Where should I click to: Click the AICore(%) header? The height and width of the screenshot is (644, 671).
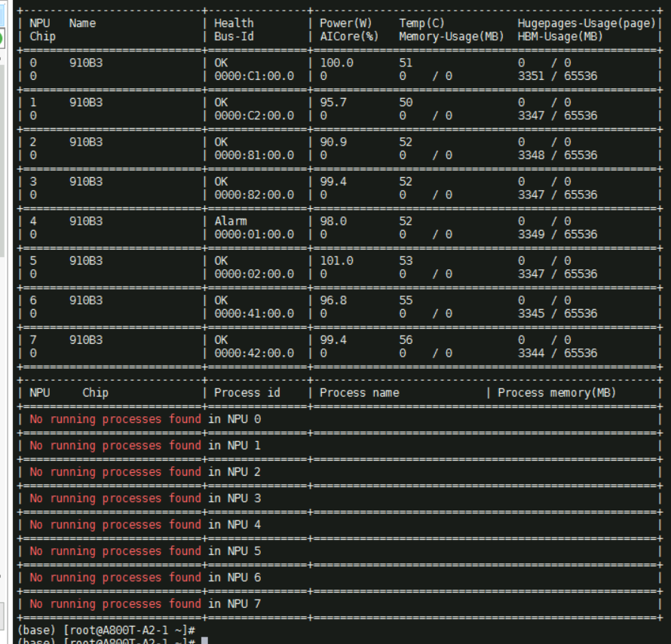coord(349,37)
